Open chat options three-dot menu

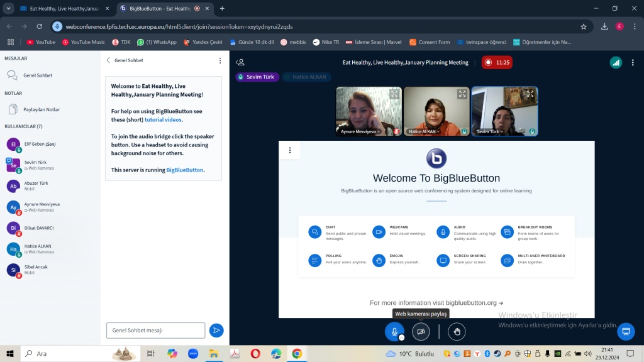click(x=220, y=61)
